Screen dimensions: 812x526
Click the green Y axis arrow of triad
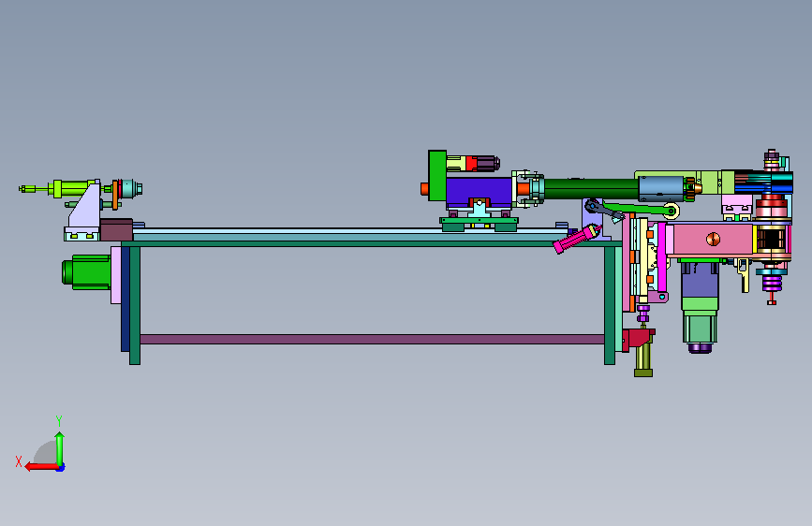click(60, 449)
